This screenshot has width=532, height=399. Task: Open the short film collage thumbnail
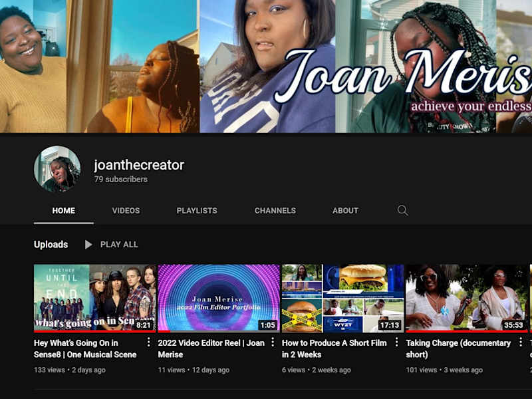343,298
